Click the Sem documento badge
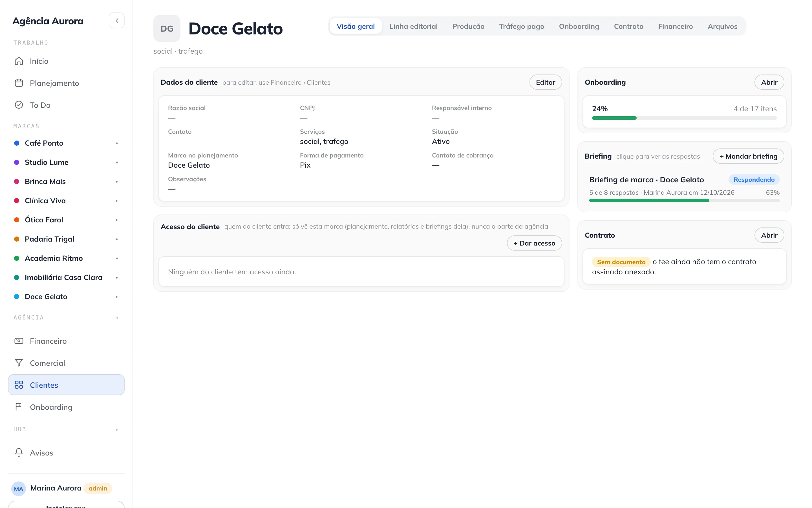This screenshot has height=508, width=812. [621, 262]
